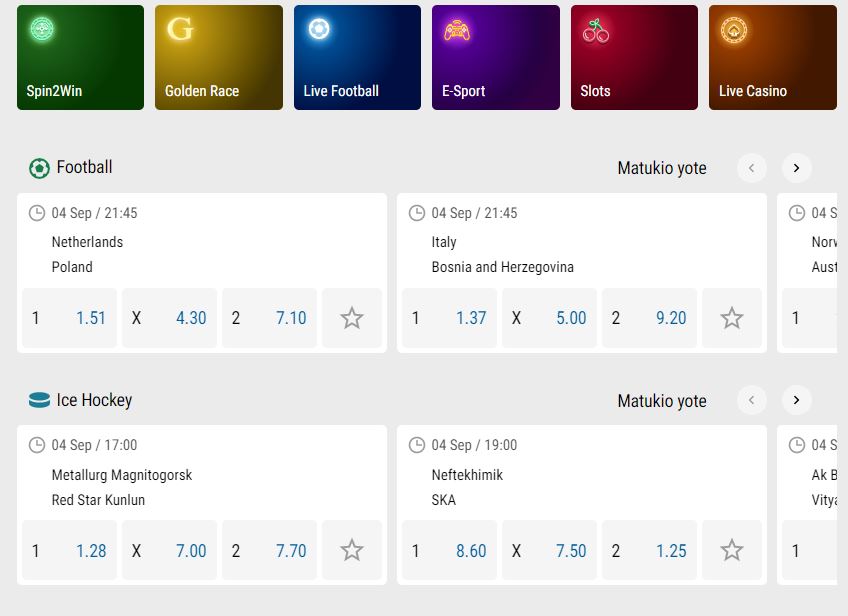Bet on Netherlands win at 1.51

[x=69, y=318]
